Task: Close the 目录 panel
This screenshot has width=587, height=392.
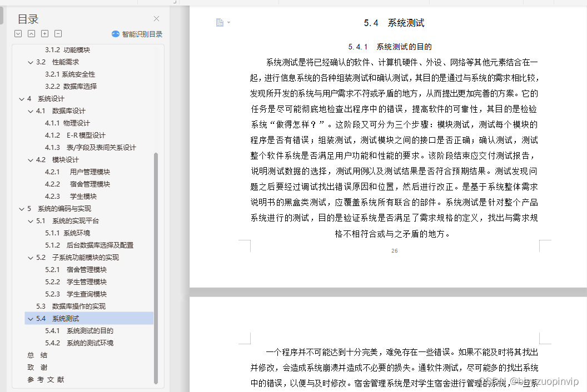Action: click(x=156, y=18)
